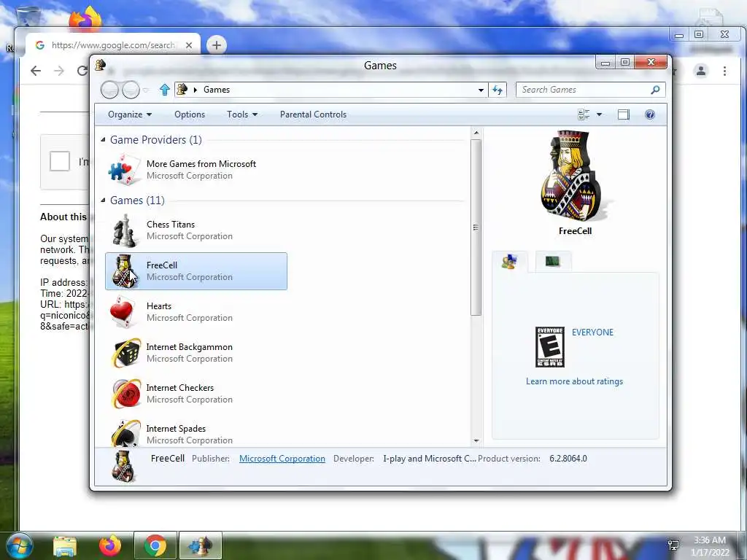Viewport: 747px width, 560px height.
Task: Click the Up folder arrow in Games window
Action: click(165, 90)
